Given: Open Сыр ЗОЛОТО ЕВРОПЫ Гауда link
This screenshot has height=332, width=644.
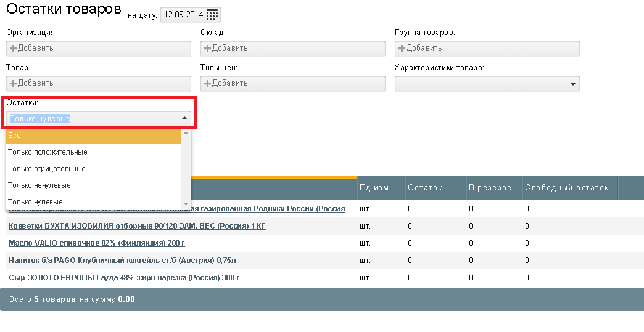Looking at the screenshot, I should point(124,277).
